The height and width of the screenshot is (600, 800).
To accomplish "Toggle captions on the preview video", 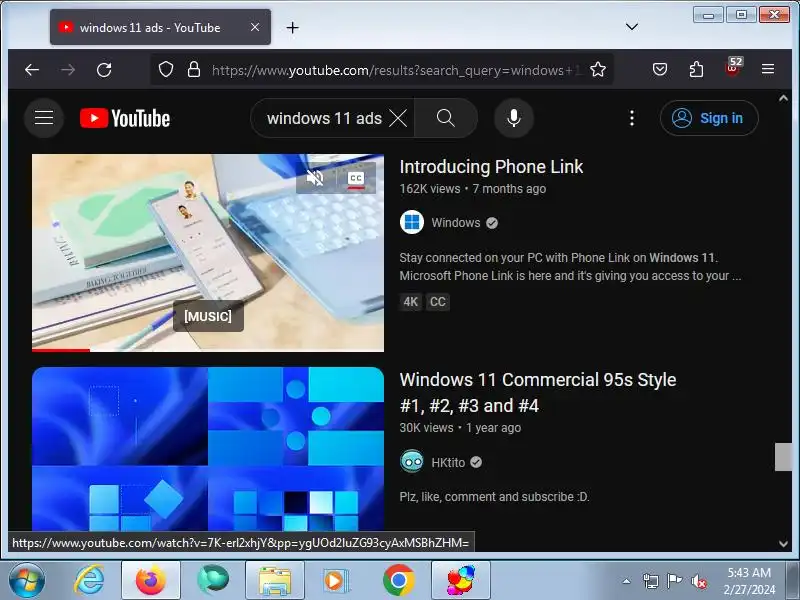I will (356, 178).
